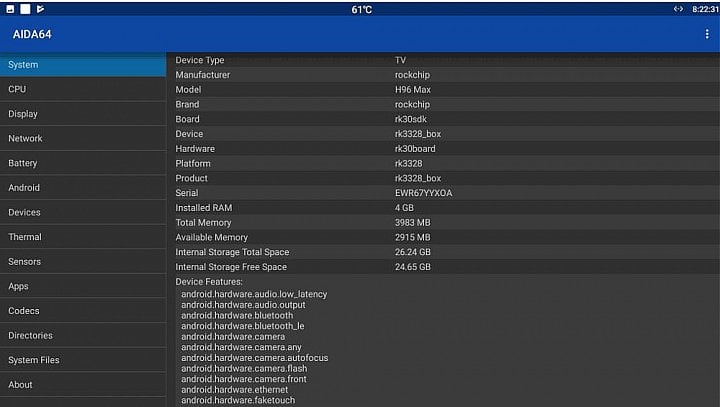Select android.hardware.ethernet feature line
Image resolution: width=720 pixels, height=407 pixels.
click(234, 390)
